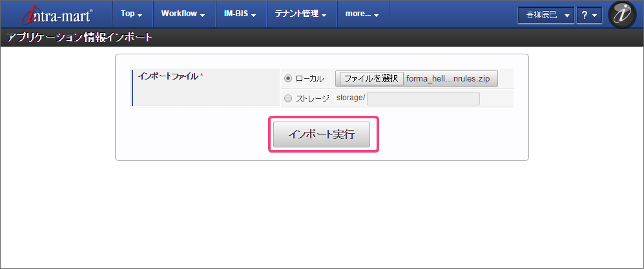Open the Top menu

131,14
